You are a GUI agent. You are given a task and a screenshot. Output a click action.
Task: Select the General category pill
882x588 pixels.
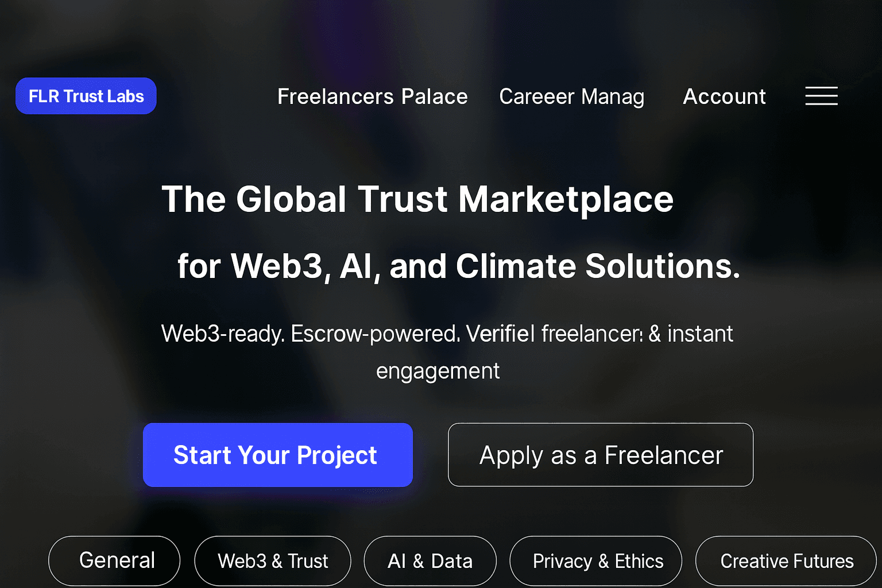(x=114, y=560)
